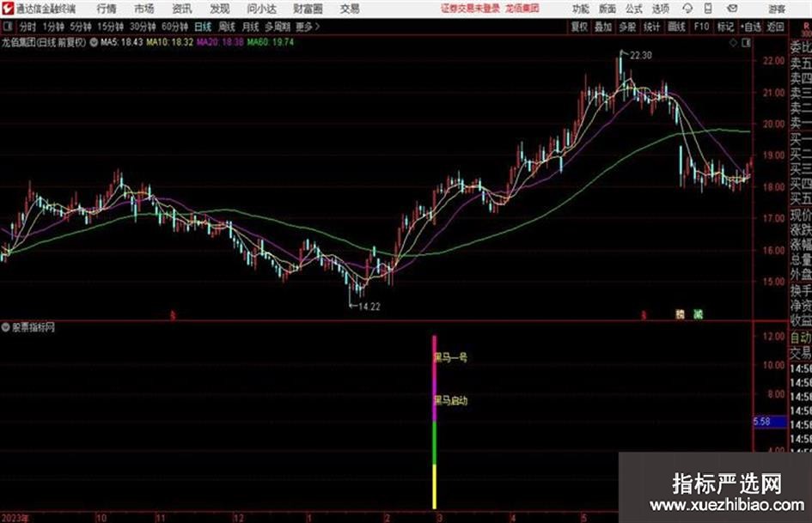Expand the 更多 period options

point(308,27)
